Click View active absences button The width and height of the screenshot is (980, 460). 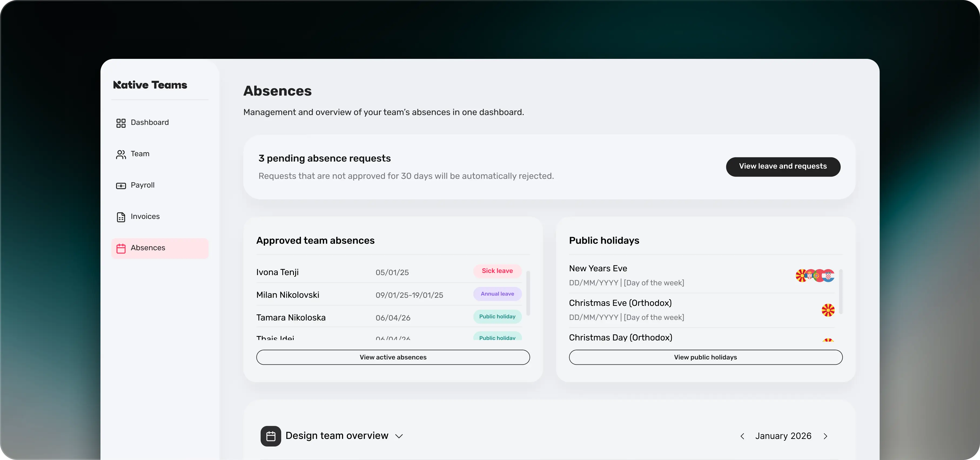coord(393,357)
